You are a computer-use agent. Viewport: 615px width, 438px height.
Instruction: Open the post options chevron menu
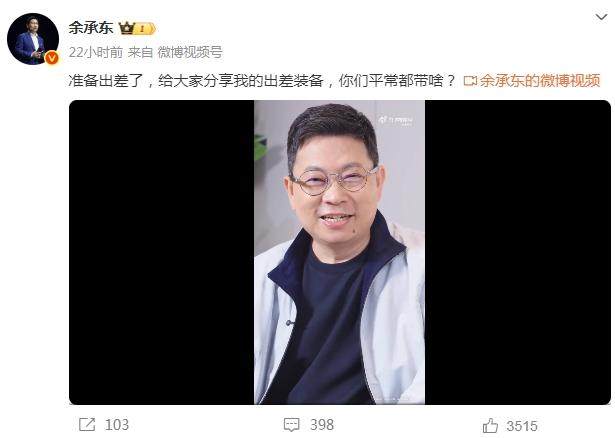pyautogui.click(x=601, y=17)
